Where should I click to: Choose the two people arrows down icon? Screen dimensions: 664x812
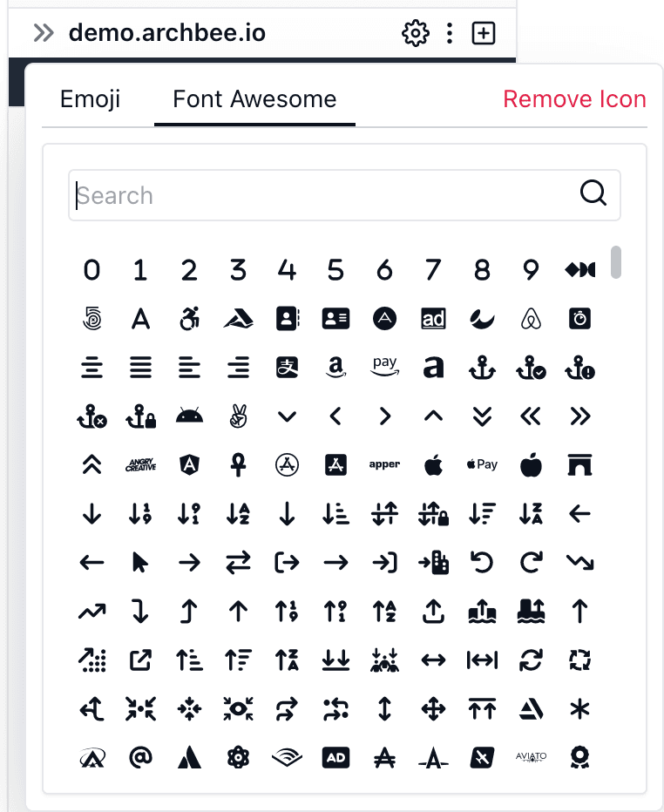(x=385, y=660)
